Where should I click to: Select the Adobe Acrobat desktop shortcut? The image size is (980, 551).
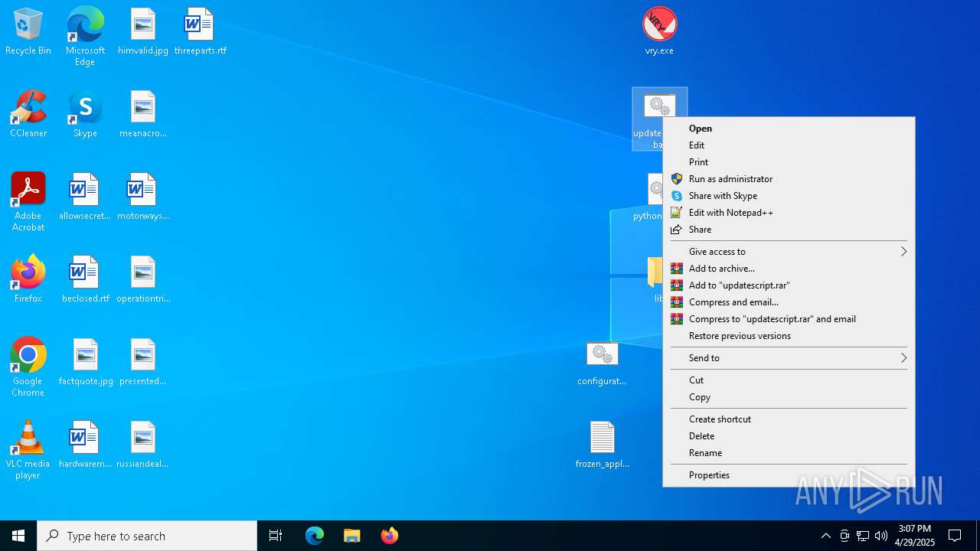pyautogui.click(x=28, y=202)
